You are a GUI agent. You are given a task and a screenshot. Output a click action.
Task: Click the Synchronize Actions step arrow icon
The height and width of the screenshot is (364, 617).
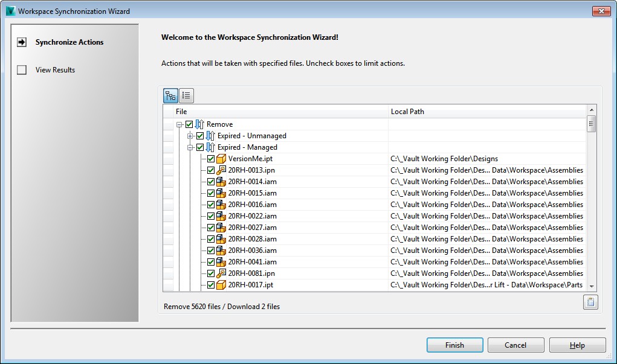coord(22,42)
